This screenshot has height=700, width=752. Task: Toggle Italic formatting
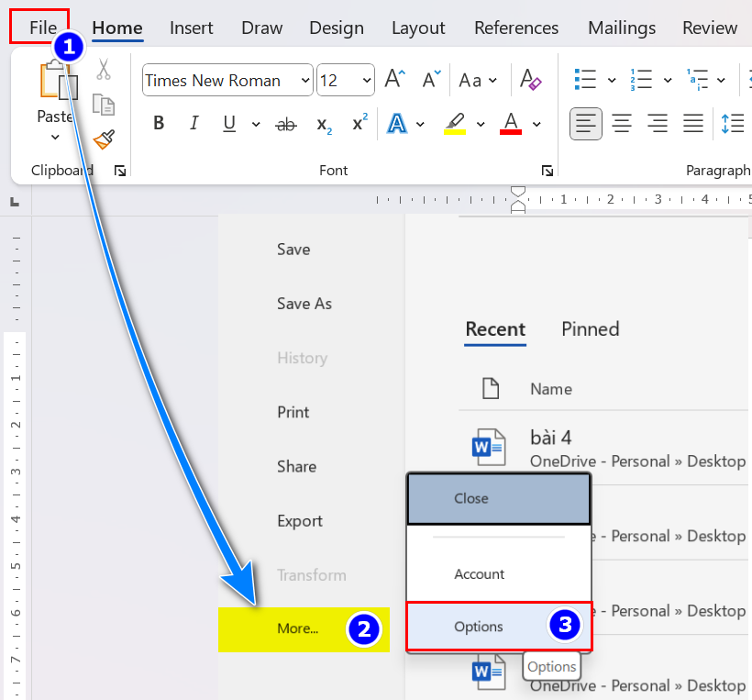click(194, 124)
